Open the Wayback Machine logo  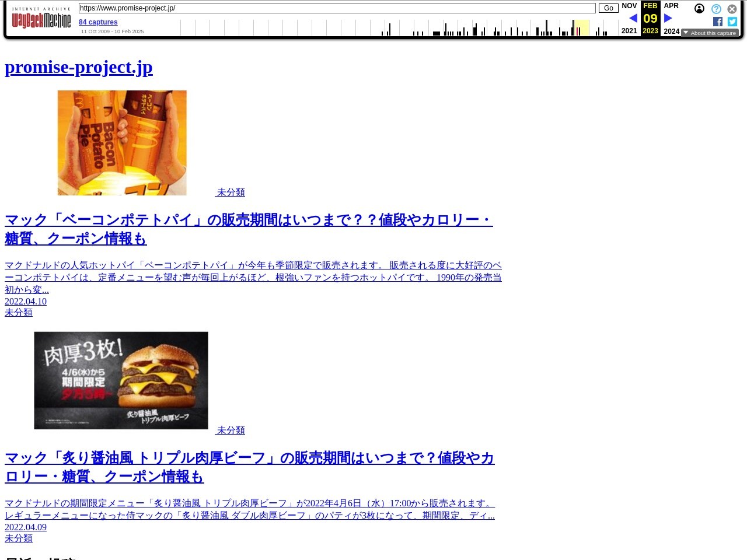(41, 19)
